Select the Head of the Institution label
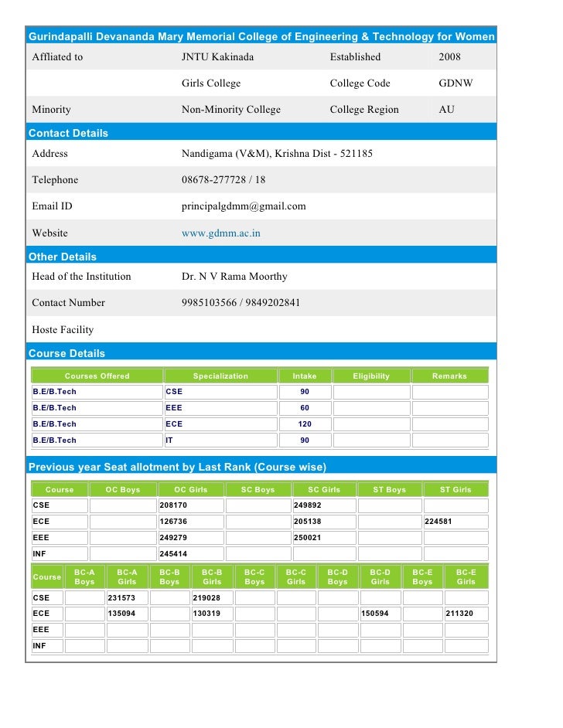Viewport: 563px width, 728px height. click(x=81, y=276)
